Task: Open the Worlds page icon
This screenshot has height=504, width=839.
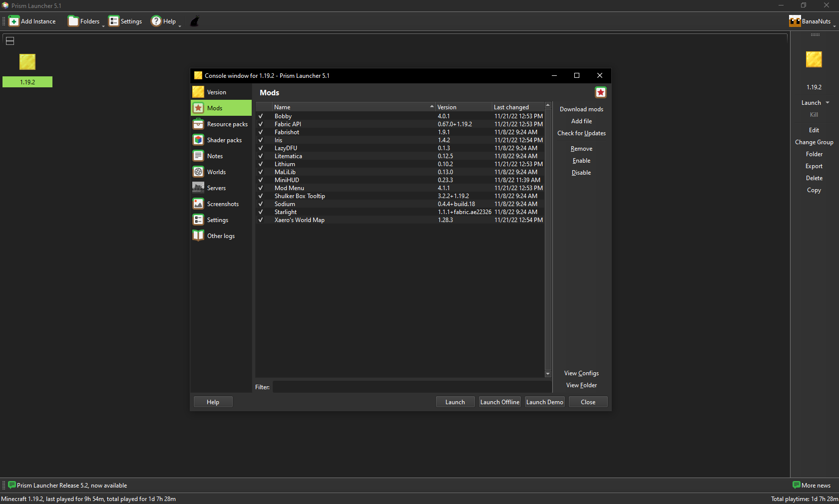Action: (x=198, y=172)
